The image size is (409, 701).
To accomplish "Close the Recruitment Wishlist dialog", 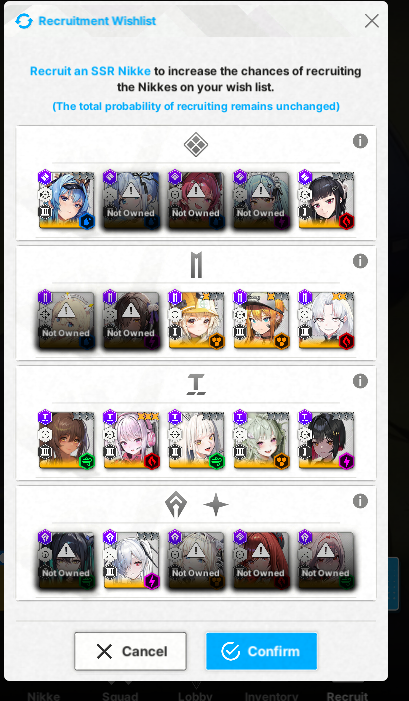I will 371,21.
